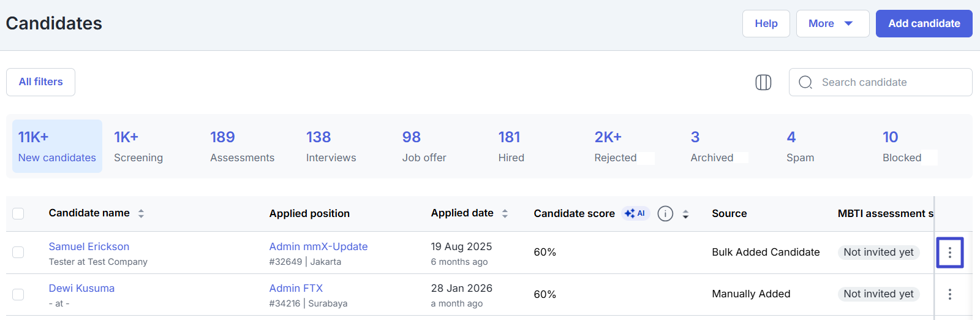Sort by Candidate score arrows
This screenshot has height=320, width=980.
point(685,213)
